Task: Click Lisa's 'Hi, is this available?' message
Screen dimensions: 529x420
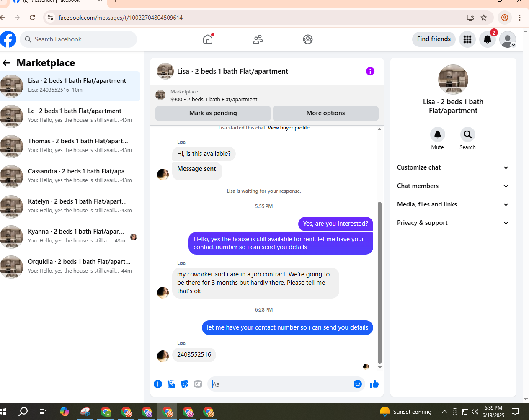Action: click(x=204, y=154)
